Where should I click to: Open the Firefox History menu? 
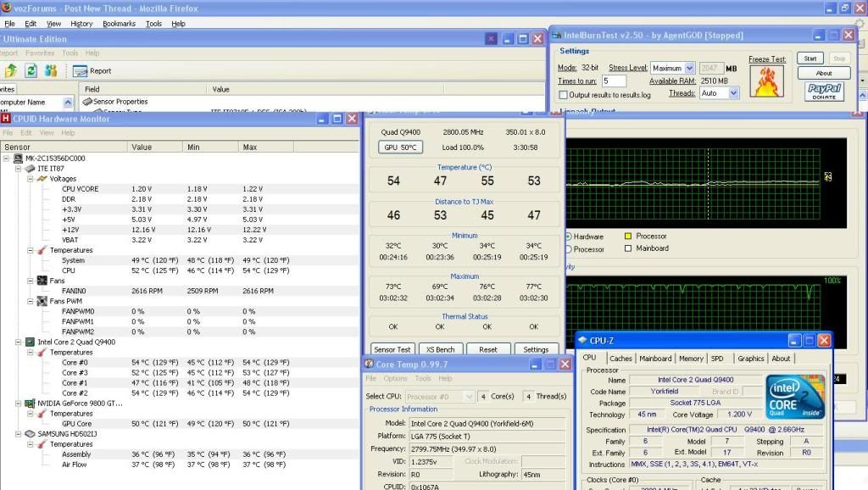81,24
